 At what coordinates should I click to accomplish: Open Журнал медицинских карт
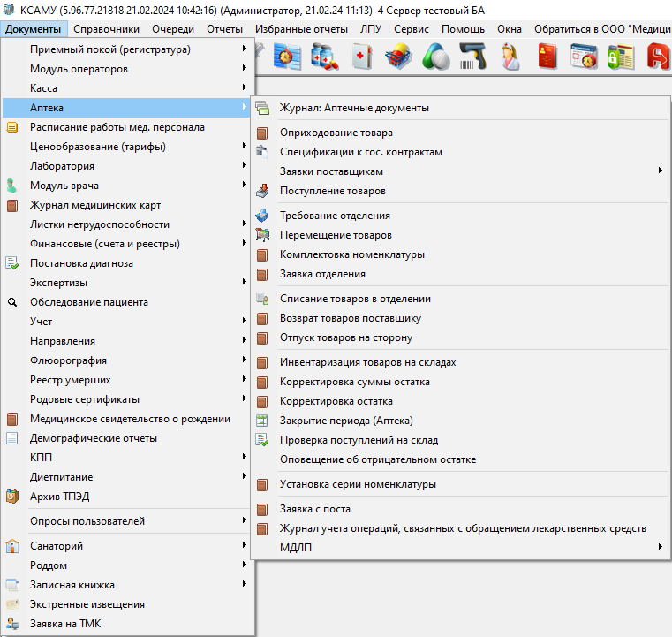(95, 205)
